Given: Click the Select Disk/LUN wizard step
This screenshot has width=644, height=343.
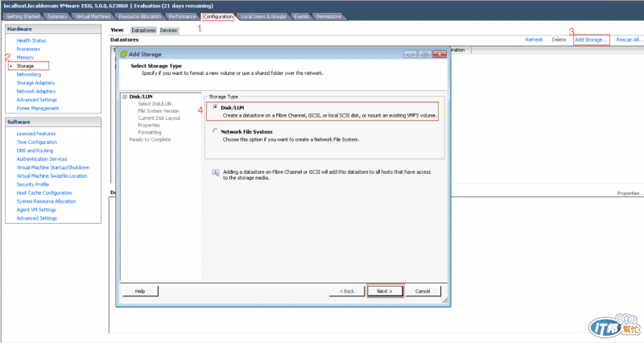Looking at the screenshot, I should pyautogui.click(x=155, y=104).
